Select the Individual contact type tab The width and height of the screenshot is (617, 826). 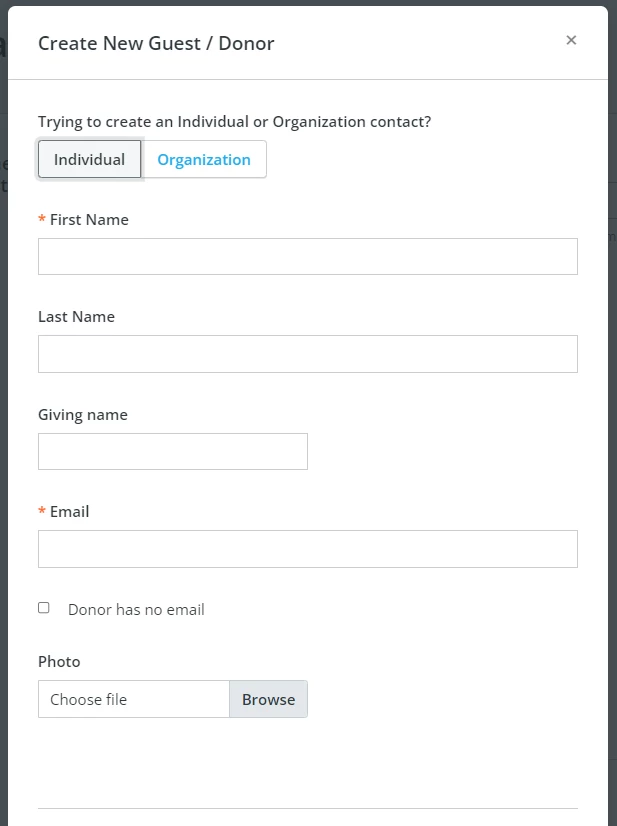pyautogui.click(x=89, y=158)
